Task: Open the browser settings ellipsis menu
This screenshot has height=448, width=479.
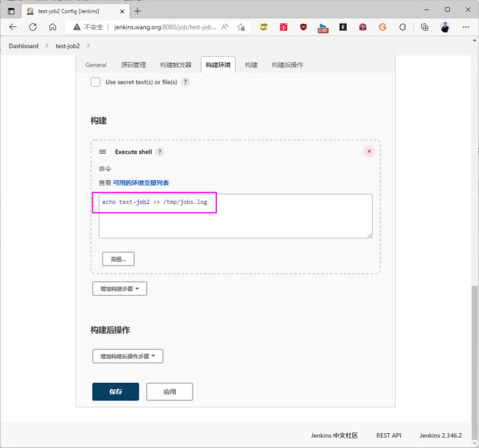Action: (465, 27)
